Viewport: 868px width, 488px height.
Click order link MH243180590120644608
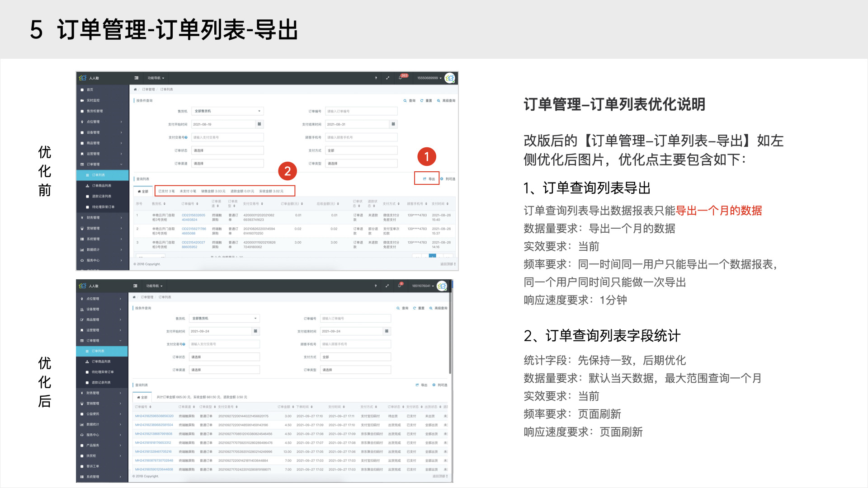point(154,469)
